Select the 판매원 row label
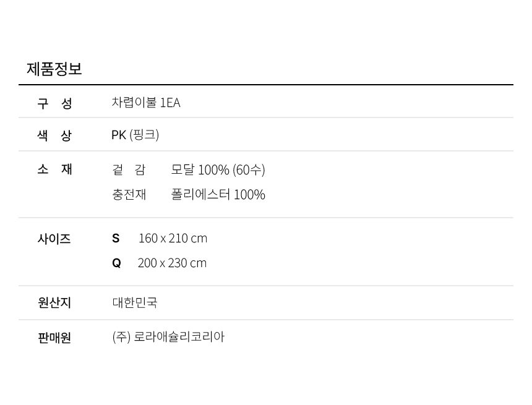The height and width of the screenshot is (405, 532). point(54,338)
